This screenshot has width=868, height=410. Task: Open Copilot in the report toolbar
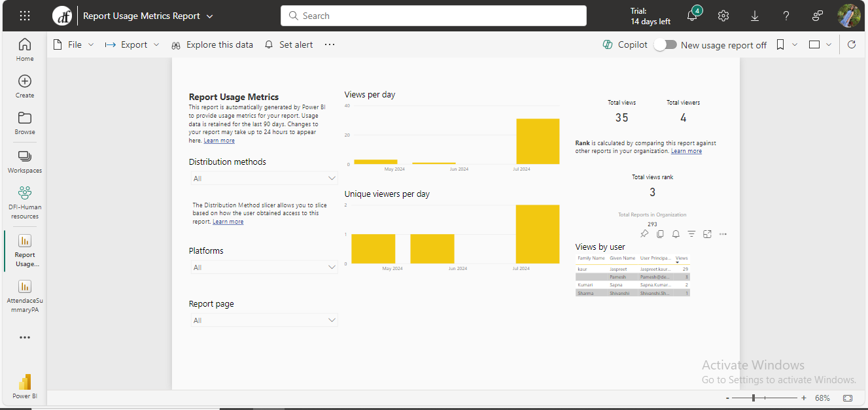tap(624, 44)
